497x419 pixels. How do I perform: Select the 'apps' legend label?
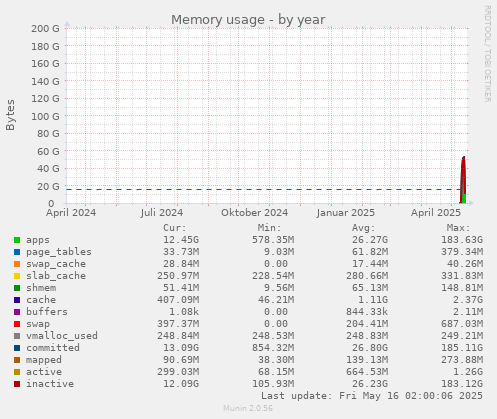point(38,240)
